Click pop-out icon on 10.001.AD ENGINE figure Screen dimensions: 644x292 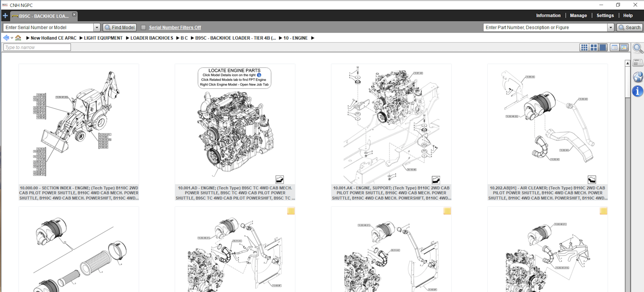point(279,180)
